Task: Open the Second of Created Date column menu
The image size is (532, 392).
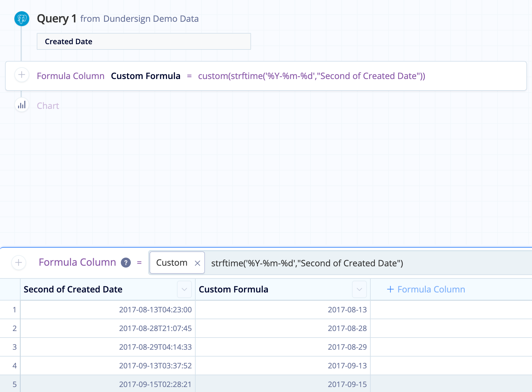Action: pyautogui.click(x=184, y=289)
